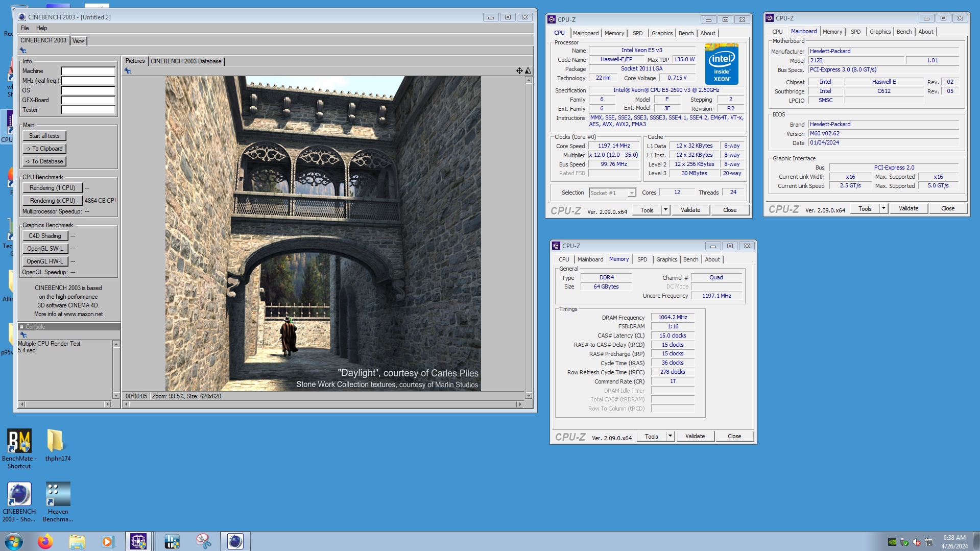Image resolution: width=980 pixels, height=551 pixels.
Task: Click the 4864 CB-CPU result value
Action: (100, 201)
